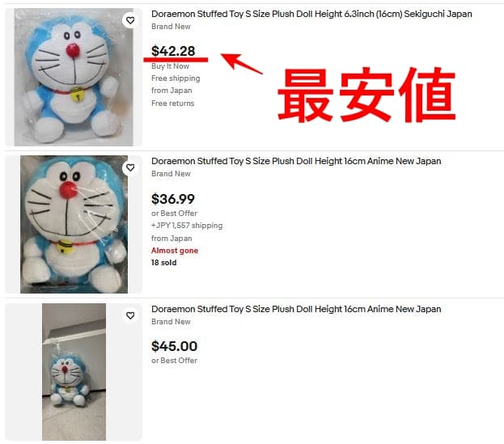504x444 pixels.
Task: Click the $42.28 price
Action: coord(173,51)
